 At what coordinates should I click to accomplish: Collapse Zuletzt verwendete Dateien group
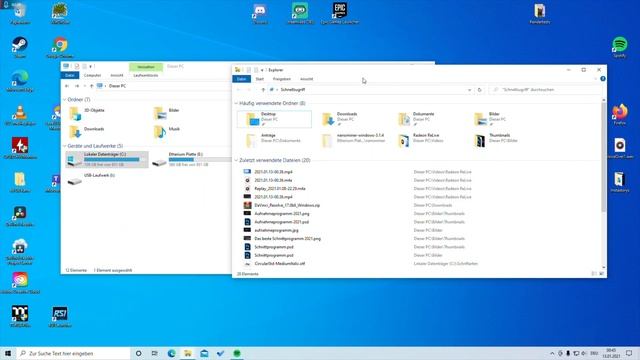236,160
